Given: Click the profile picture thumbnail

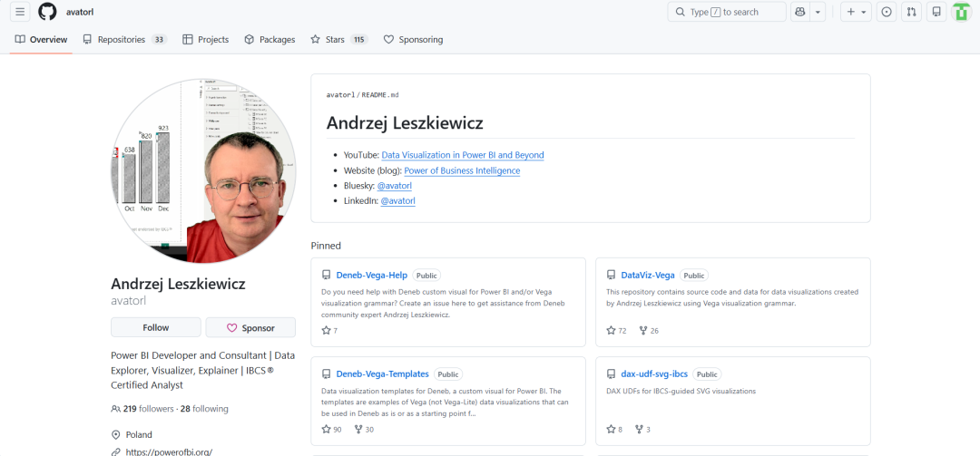Looking at the screenshot, I should coord(203,170).
